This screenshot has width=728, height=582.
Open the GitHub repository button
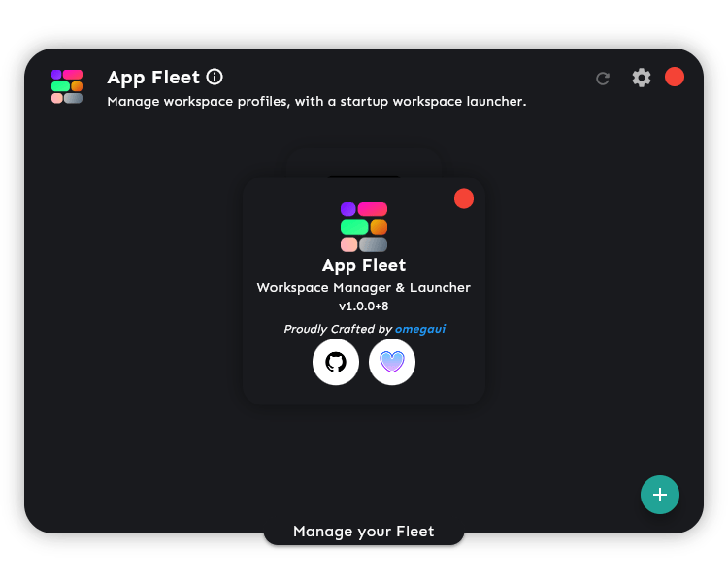tap(336, 363)
